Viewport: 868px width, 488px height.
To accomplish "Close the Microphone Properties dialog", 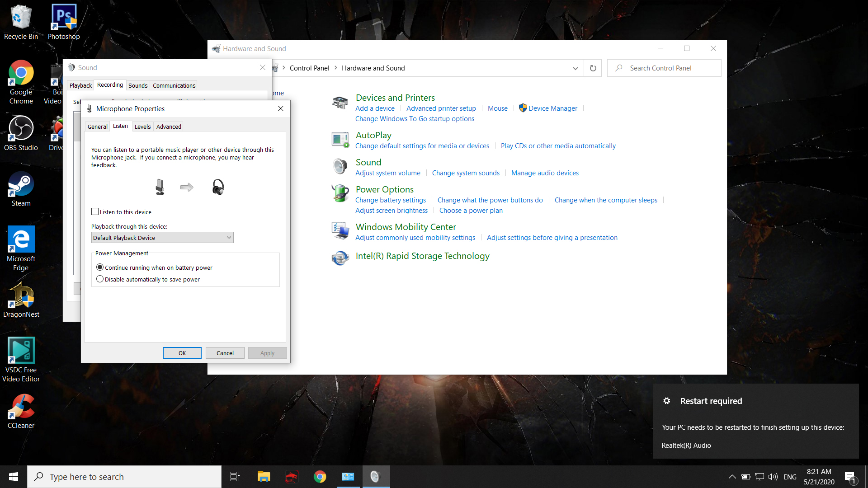I will tap(281, 109).
